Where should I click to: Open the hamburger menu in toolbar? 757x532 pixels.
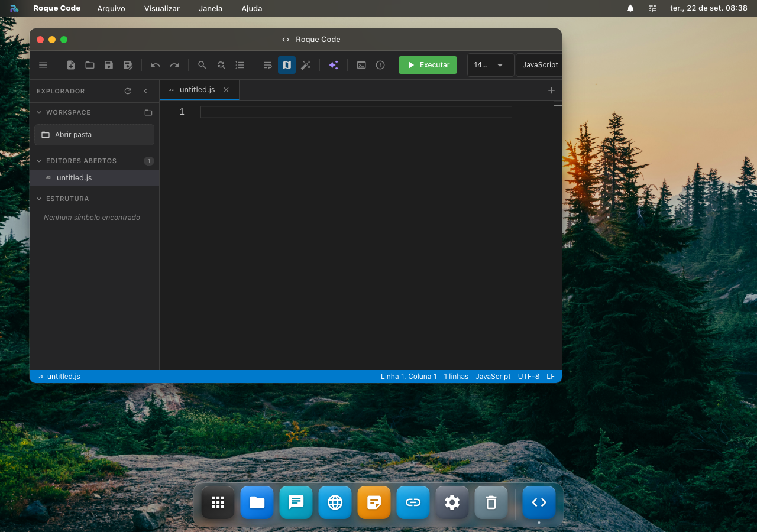click(43, 65)
